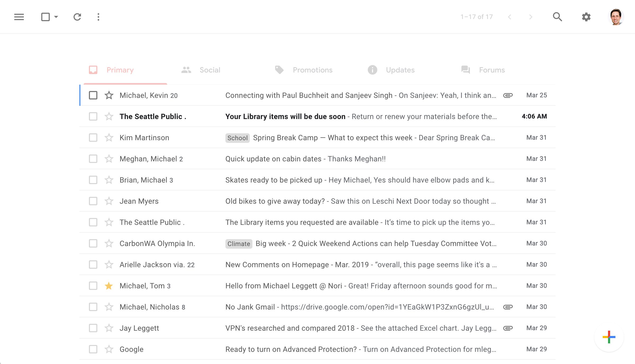Open the attachment on Jay Leggett's VPN email

click(x=508, y=328)
